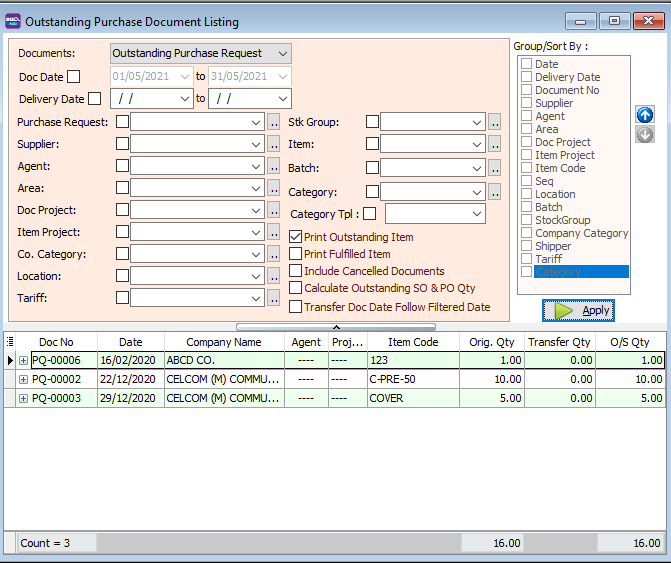Enable the Print Fulfilled Item checkbox
The height and width of the screenshot is (563, 671).
click(x=296, y=254)
